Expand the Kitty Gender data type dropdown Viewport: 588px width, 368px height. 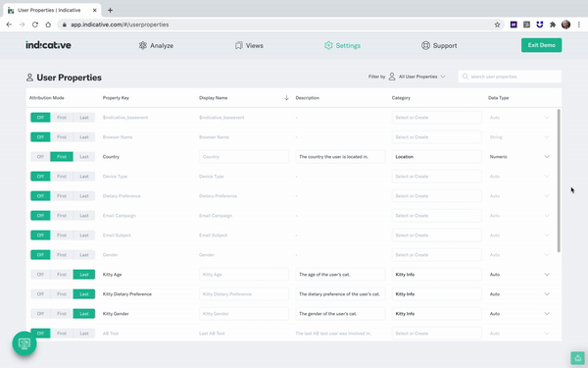(x=547, y=314)
